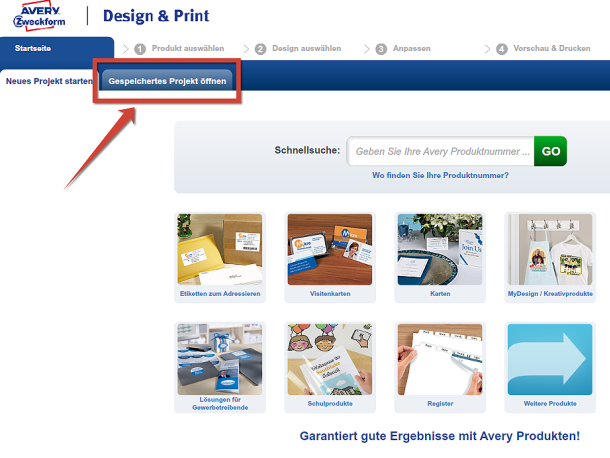Open the MyDesign / Kreativprodukte link
610x458 pixels.
[x=550, y=294]
